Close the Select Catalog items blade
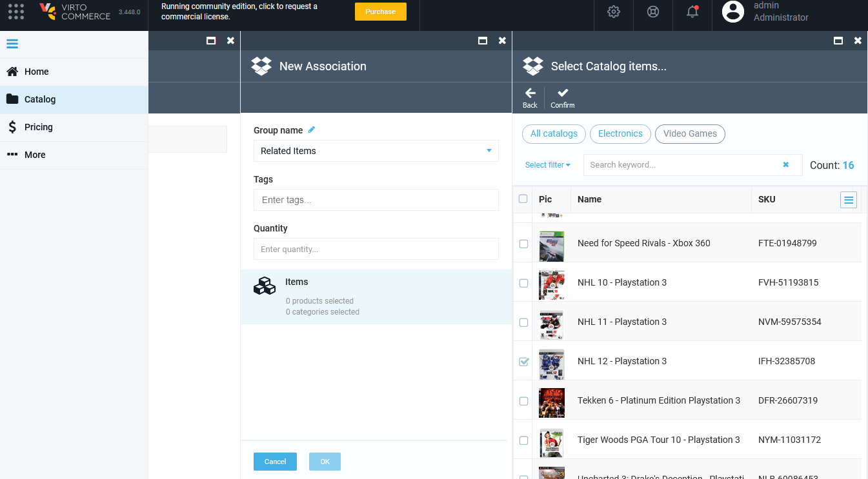868x479 pixels. (x=858, y=41)
